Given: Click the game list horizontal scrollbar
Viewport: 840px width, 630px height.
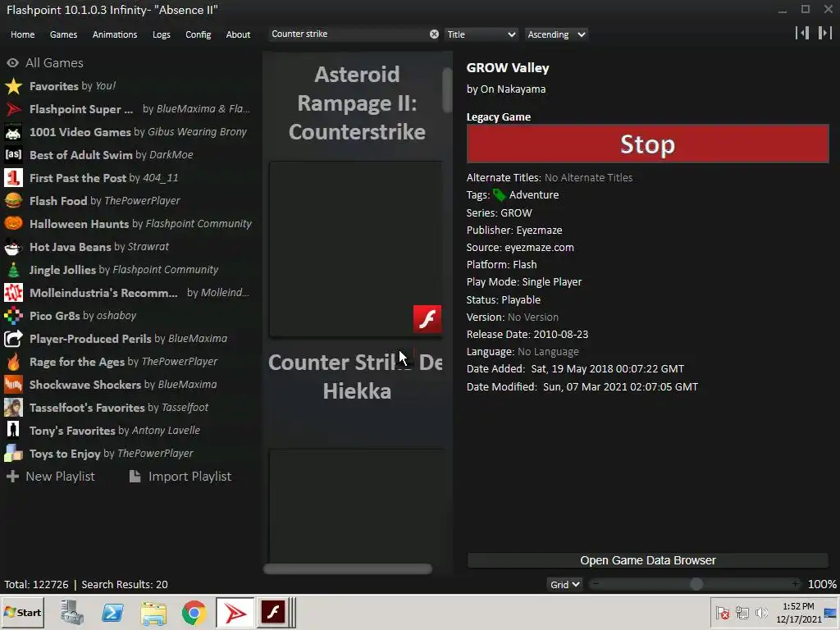Looking at the screenshot, I should point(348,569).
